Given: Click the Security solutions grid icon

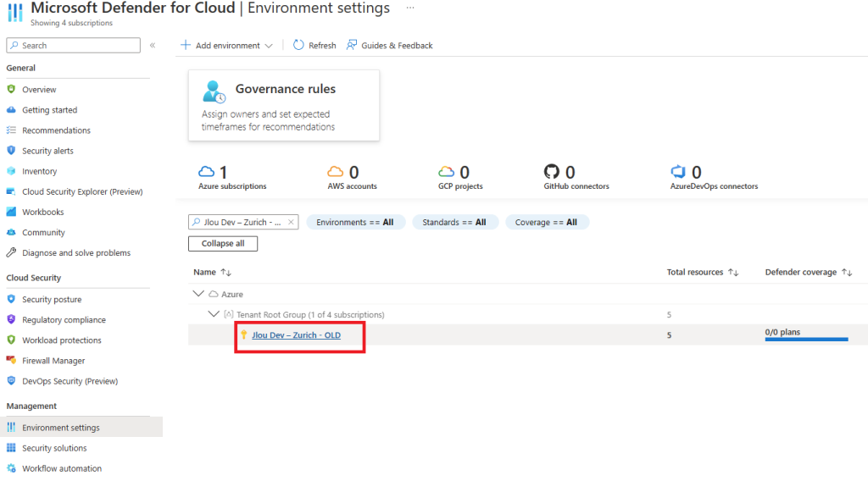Looking at the screenshot, I should pyautogui.click(x=11, y=448).
